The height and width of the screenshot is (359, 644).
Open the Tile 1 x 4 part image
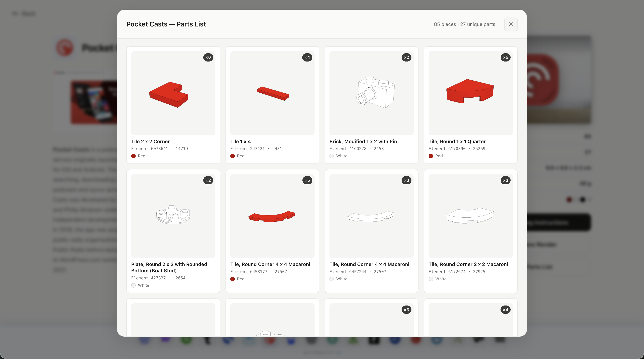272,93
